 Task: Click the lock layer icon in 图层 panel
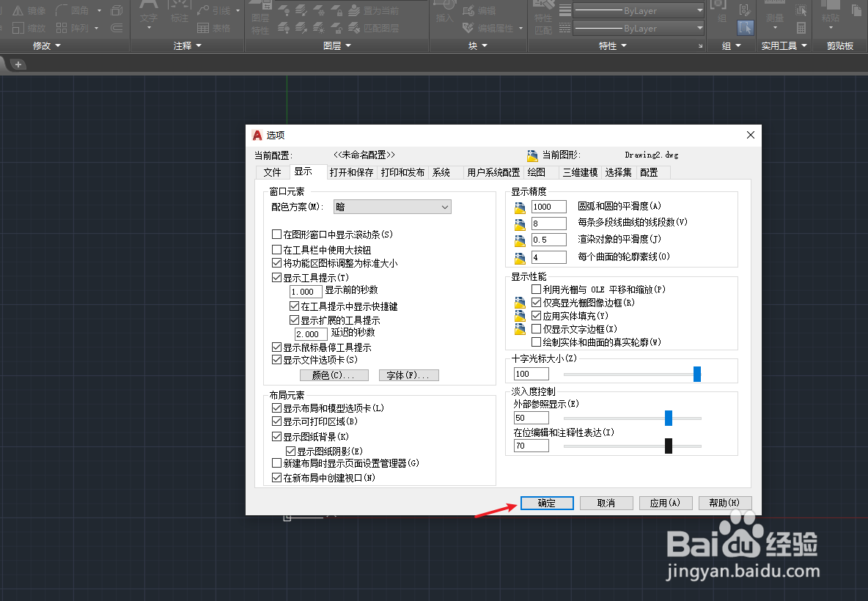[x=336, y=10]
